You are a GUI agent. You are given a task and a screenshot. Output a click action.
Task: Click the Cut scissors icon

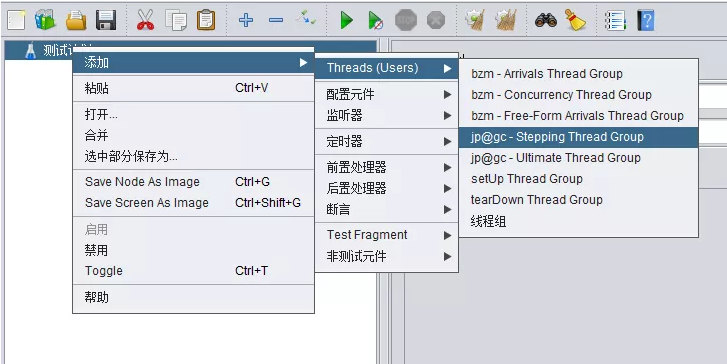[146, 20]
